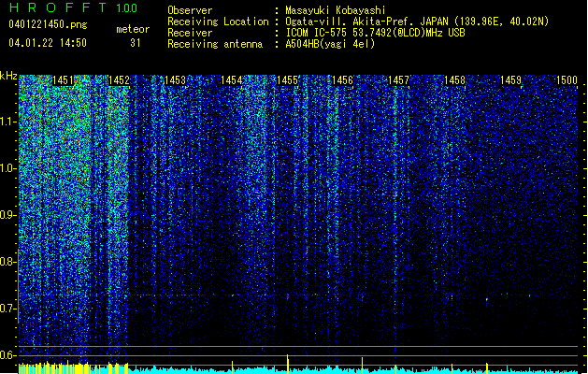Select the version number 1.0.0
The image size is (588, 374).
pos(127,7)
